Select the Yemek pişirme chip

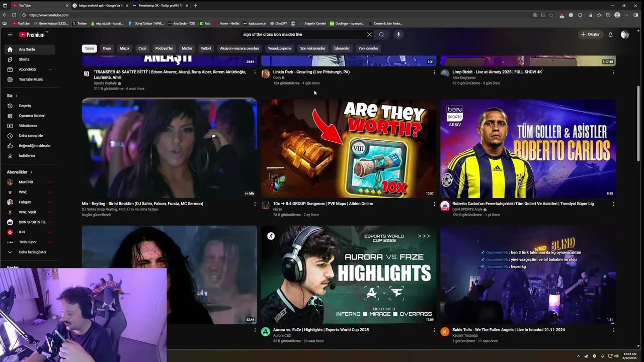[279, 48]
